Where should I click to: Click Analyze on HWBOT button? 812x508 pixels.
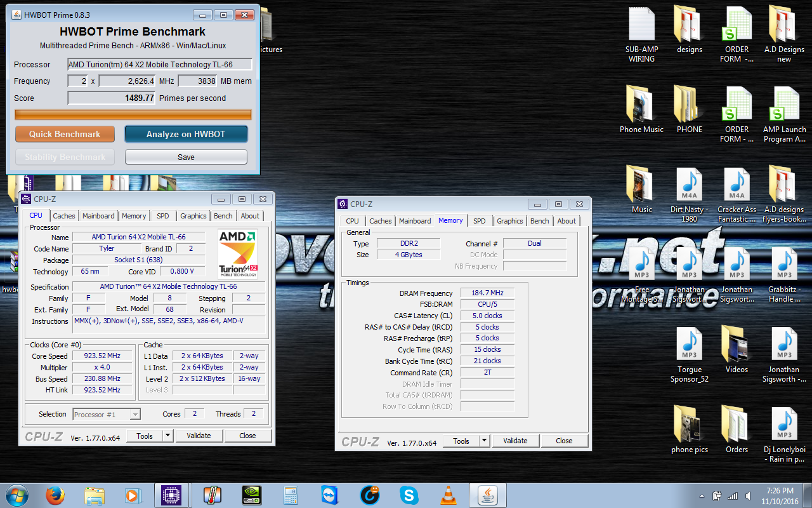[186, 134]
